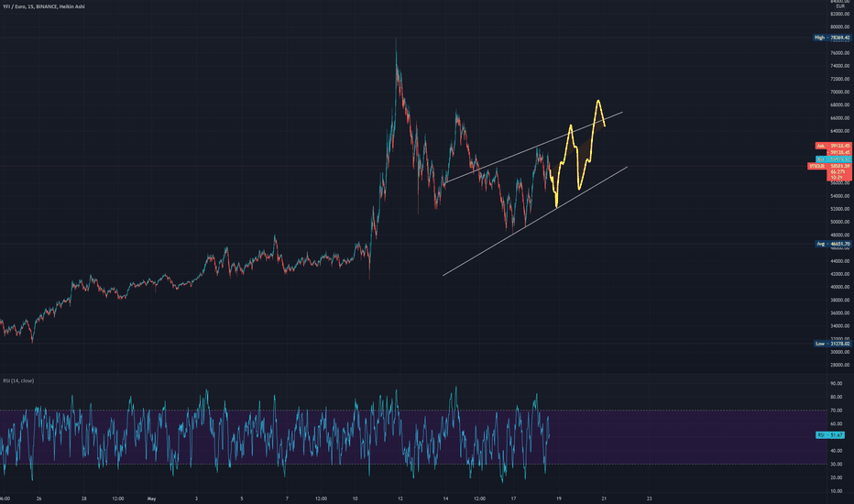Screen dimensions: 854x504
Task: Click the 28 date on the time axis
Action: coord(84,498)
